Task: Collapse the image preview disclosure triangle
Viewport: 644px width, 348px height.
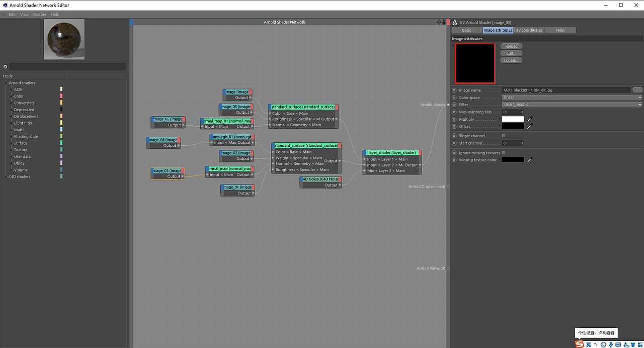Action: 453,45
